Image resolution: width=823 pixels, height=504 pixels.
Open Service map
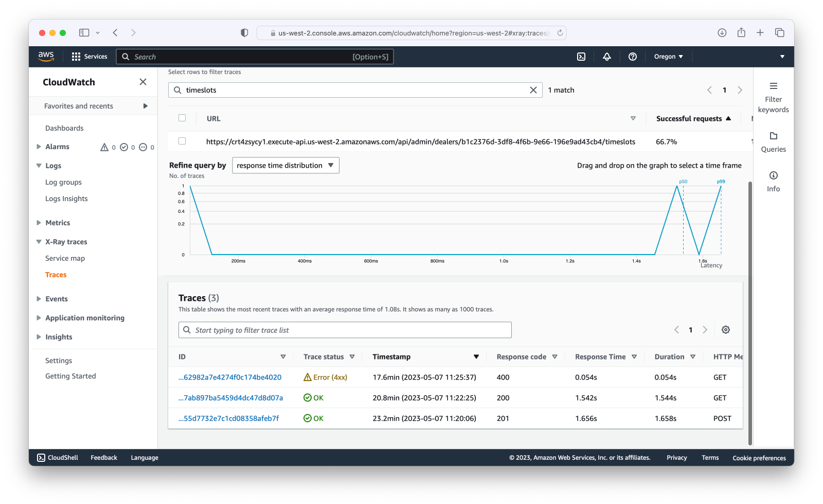pos(65,258)
